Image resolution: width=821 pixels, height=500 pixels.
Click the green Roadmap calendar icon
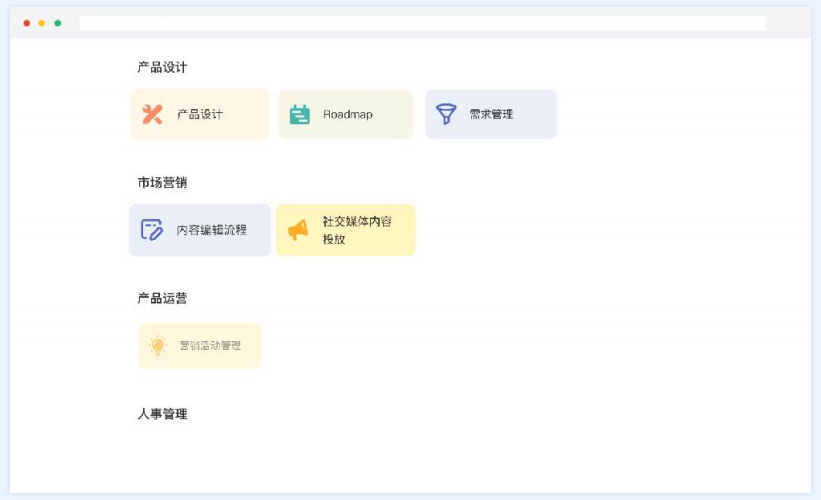point(299,114)
